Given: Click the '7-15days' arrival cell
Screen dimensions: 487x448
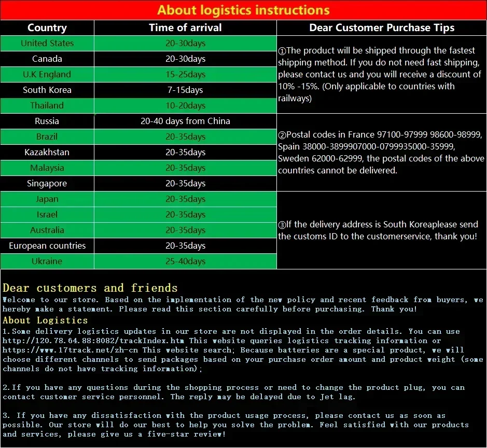Looking at the screenshot, I should [x=186, y=90].
